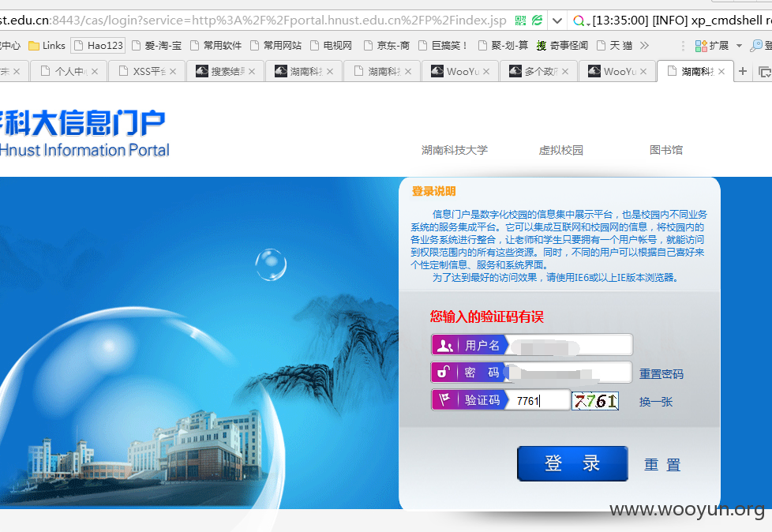Click the 登录 login button
The height and width of the screenshot is (532, 772).
point(572,463)
